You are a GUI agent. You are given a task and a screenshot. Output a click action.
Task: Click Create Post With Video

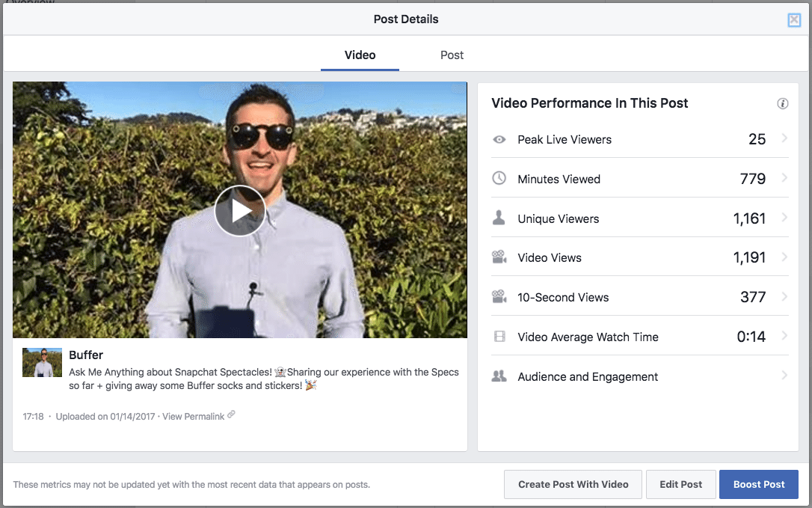pos(573,484)
